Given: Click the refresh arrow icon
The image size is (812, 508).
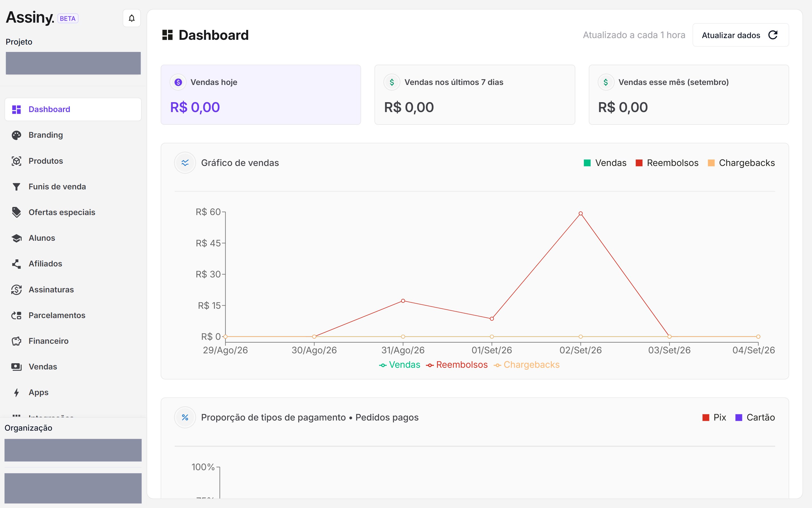Looking at the screenshot, I should click(773, 35).
